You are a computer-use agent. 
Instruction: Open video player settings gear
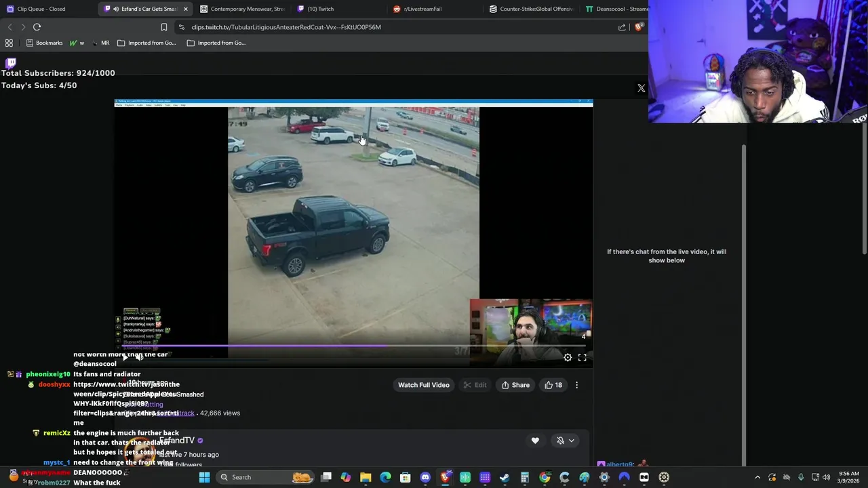click(568, 358)
